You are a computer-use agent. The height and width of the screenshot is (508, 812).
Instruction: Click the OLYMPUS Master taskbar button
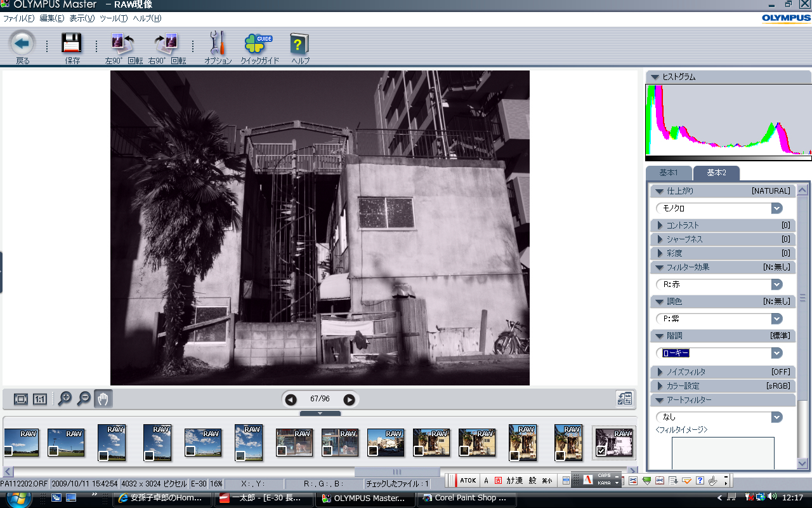click(365, 498)
